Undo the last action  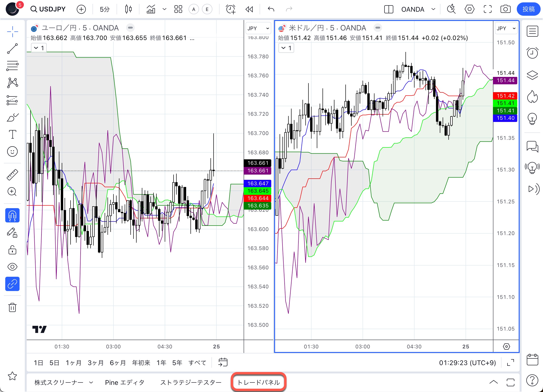271,9
